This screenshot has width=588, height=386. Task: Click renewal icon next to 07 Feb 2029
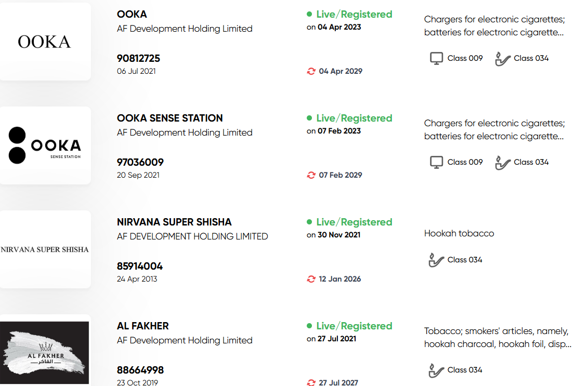[x=311, y=175]
